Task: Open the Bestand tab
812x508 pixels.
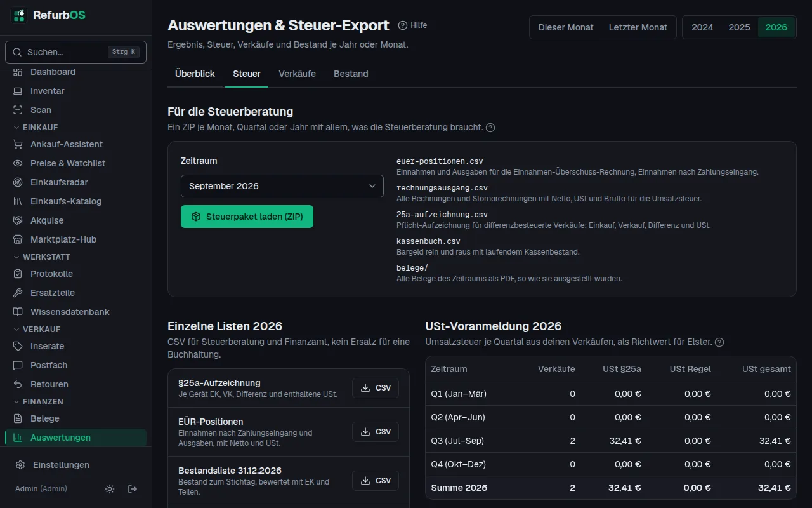Action: click(x=351, y=74)
